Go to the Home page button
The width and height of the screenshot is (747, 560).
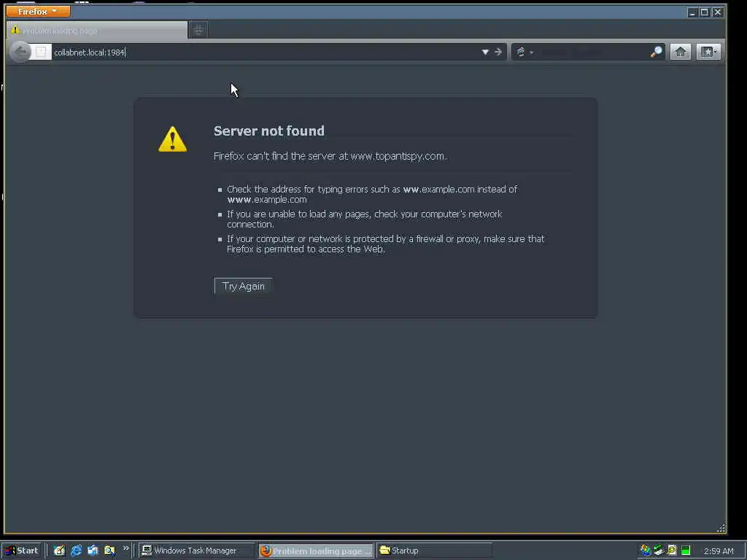pos(681,52)
